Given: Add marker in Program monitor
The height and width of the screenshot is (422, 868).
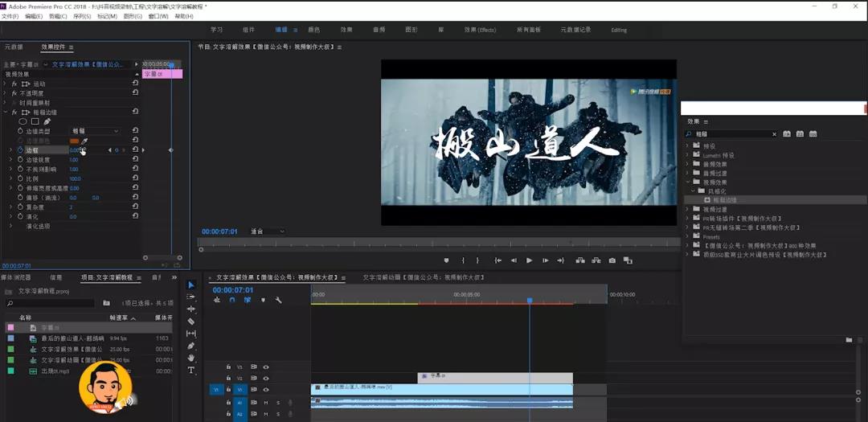Looking at the screenshot, I should point(447,260).
